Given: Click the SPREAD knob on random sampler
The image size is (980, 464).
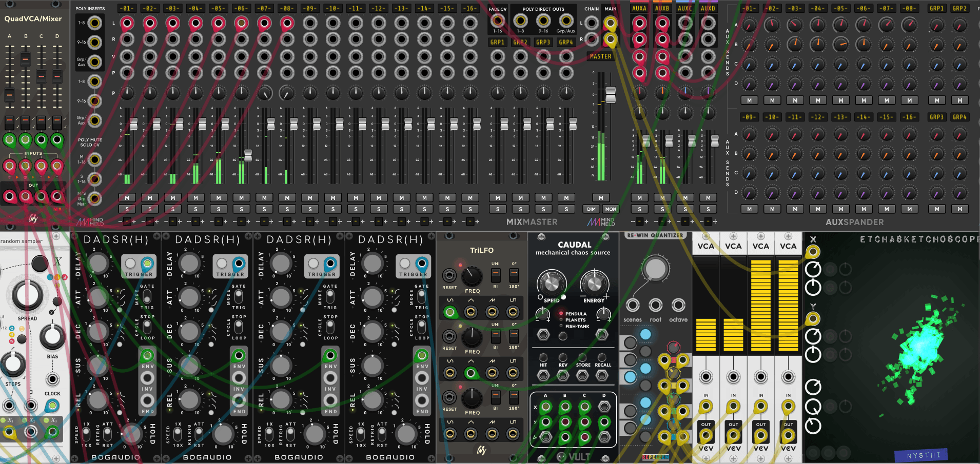Looking at the screenshot, I should coord(27,295).
